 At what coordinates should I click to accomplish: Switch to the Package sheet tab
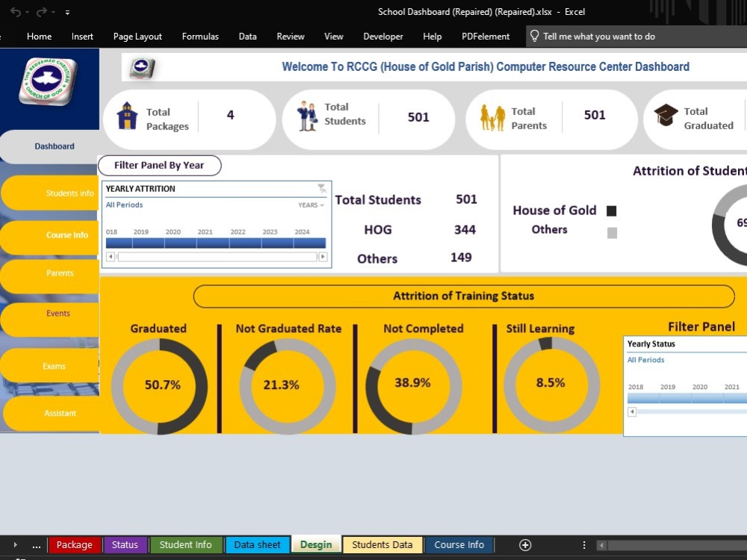point(74,545)
